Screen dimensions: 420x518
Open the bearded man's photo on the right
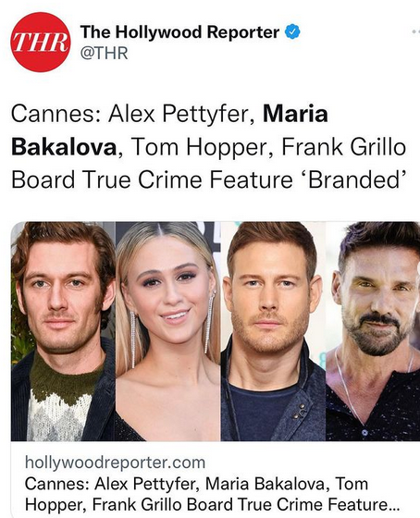(x=373, y=331)
